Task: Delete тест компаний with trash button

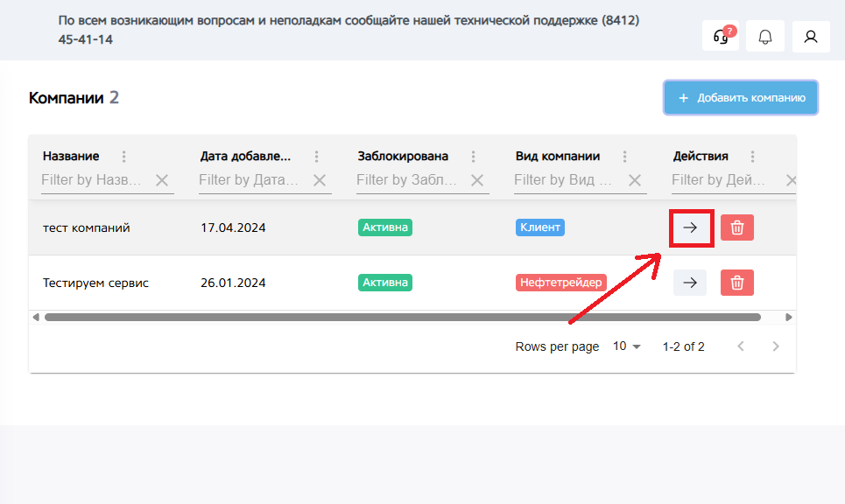Action: click(x=737, y=227)
